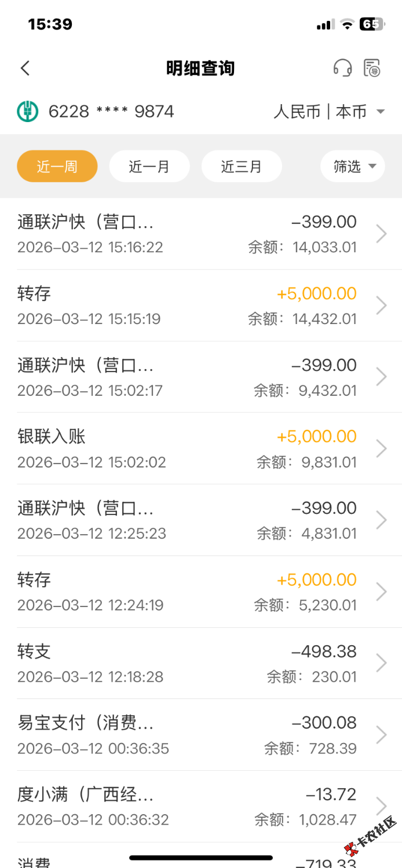The image size is (402, 868).
Task: Open 转存 transaction at 12:24:19
Action: [185, 591]
